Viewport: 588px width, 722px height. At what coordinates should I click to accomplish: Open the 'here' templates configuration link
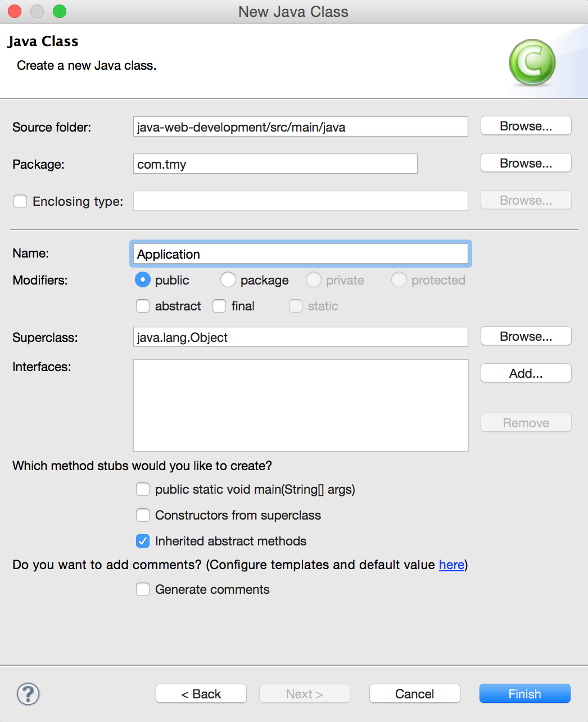coord(451,565)
